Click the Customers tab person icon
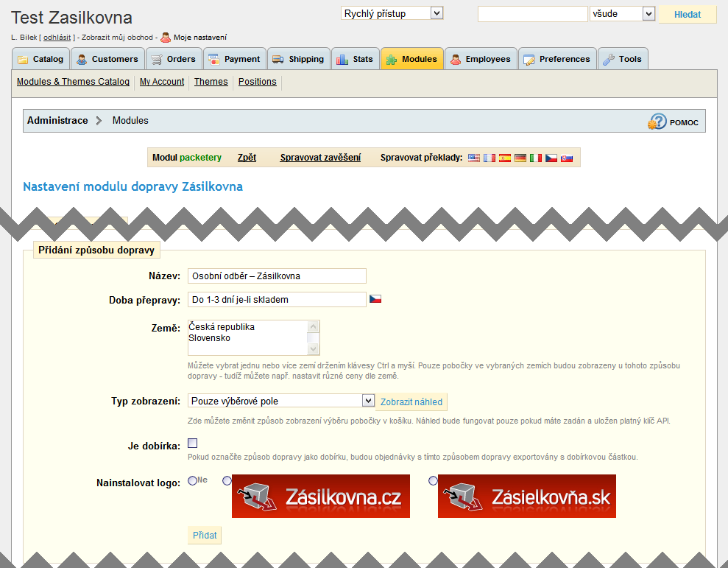This screenshot has width=728, height=568. pyautogui.click(x=82, y=60)
